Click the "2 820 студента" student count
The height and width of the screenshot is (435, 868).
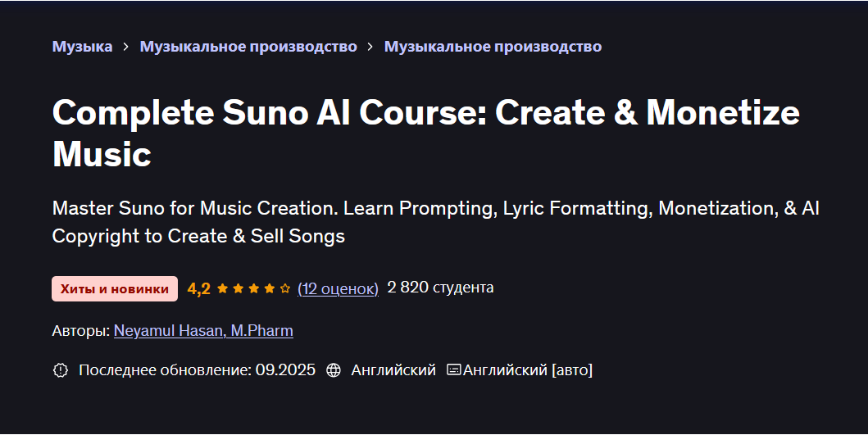click(440, 288)
